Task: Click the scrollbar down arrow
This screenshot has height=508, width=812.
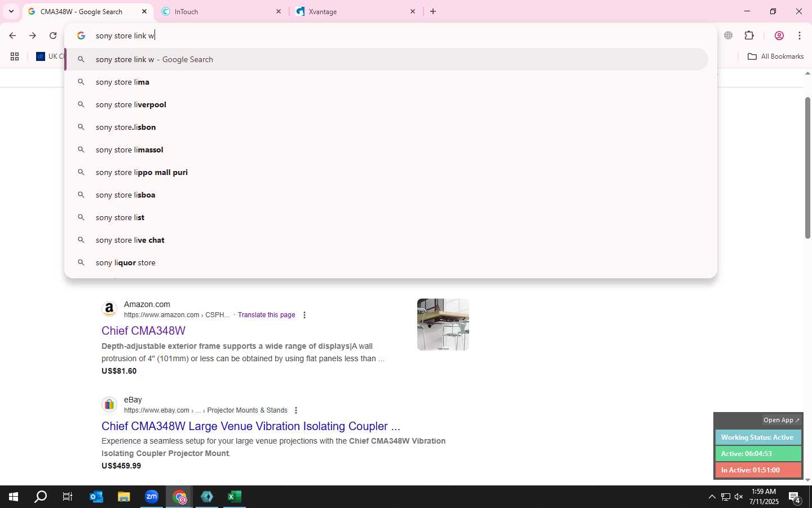Action: [807, 480]
